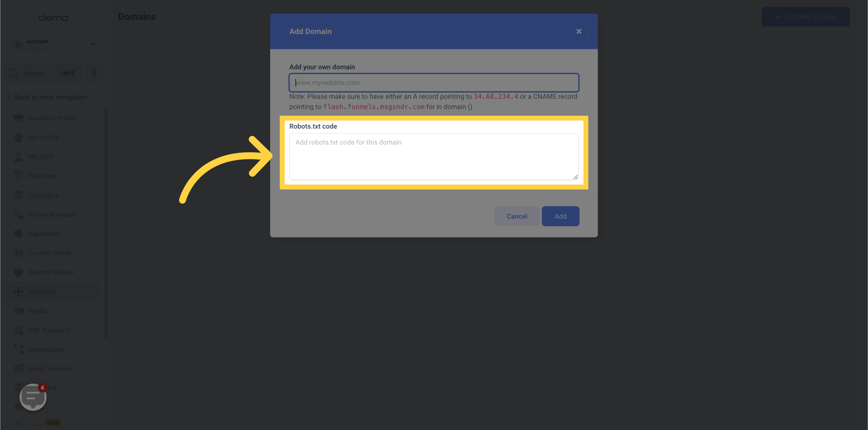Click the Robots.txt code textarea
Image resolution: width=868 pixels, height=430 pixels.
(433, 156)
